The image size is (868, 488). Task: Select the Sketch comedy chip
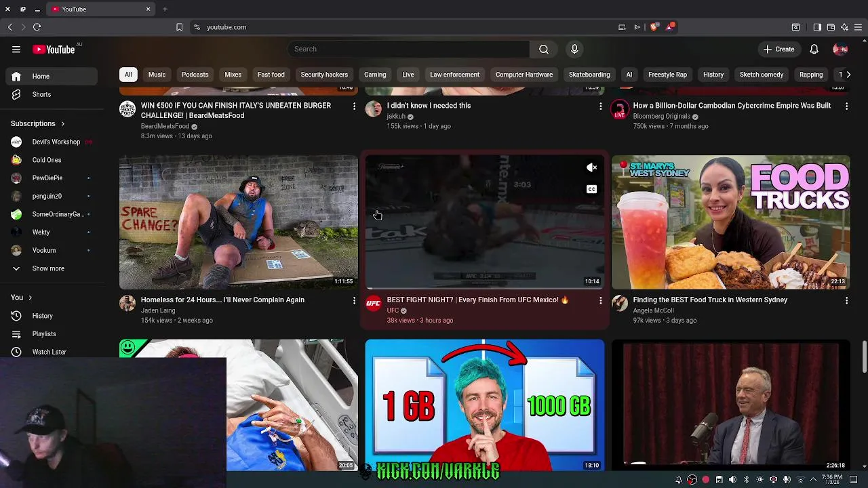[x=762, y=75]
